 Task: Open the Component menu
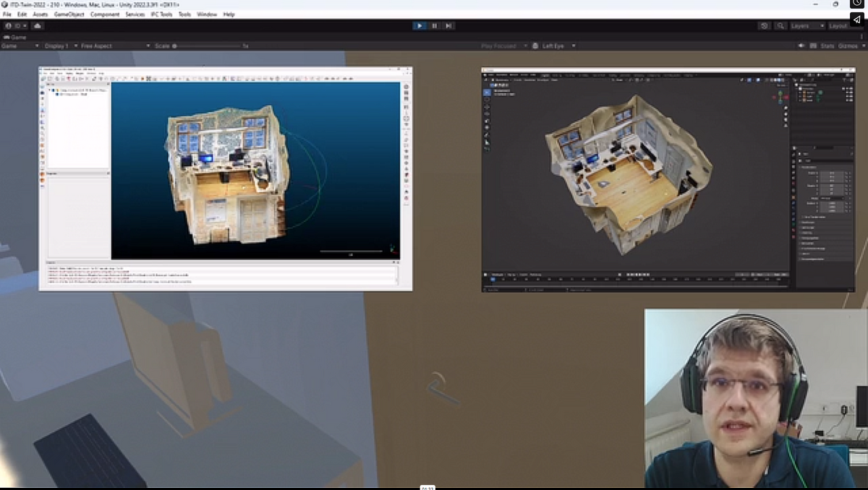105,14
